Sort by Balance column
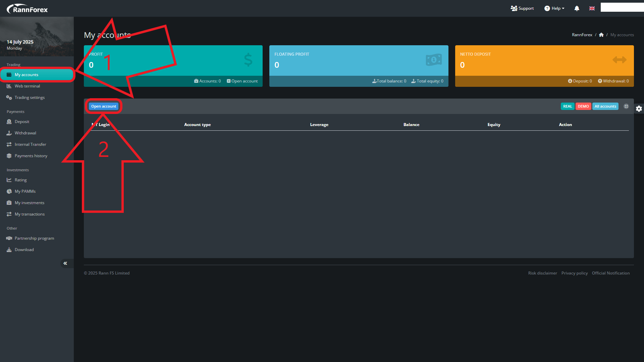This screenshot has height=362, width=644. tap(412, 125)
